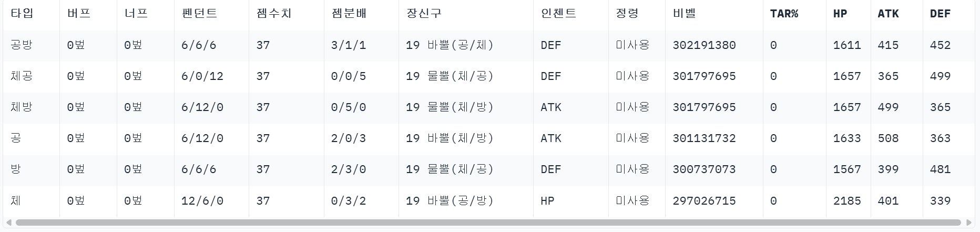Screen dimensions: 980x232
Task: Select the 12/6/0 pendant cell
Action: pyautogui.click(x=202, y=201)
